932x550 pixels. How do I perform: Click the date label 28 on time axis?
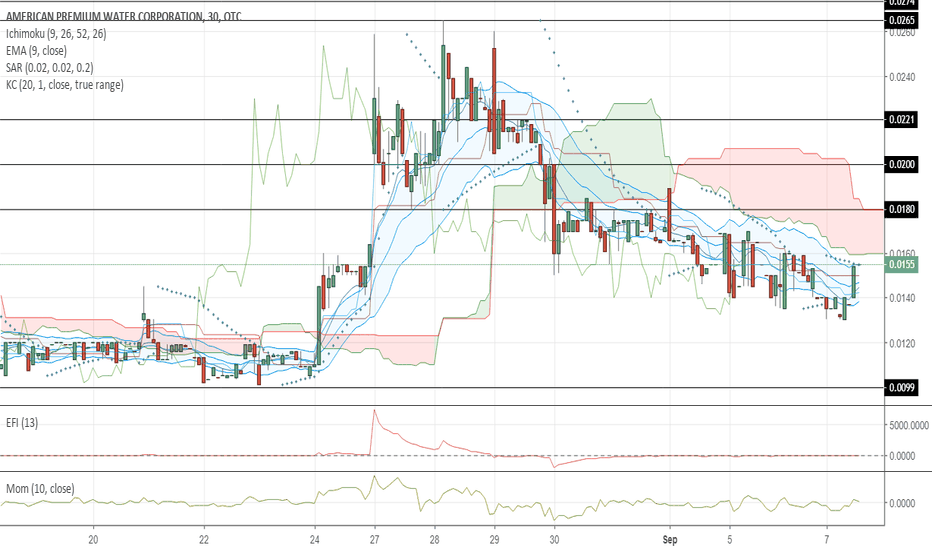434,540
